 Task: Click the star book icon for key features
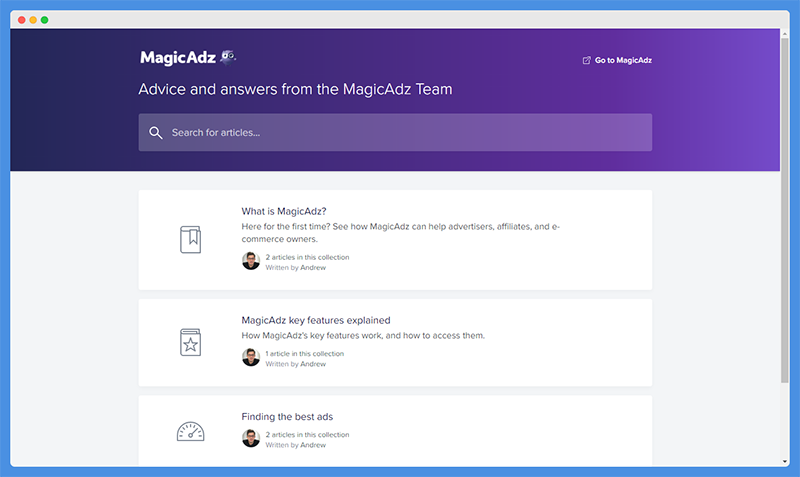[x=190, y=342]
